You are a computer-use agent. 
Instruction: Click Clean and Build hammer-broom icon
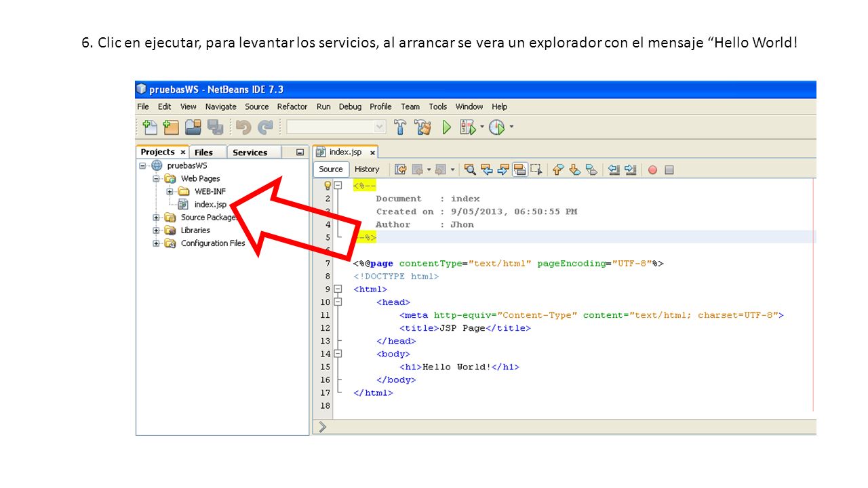(423, 127)
